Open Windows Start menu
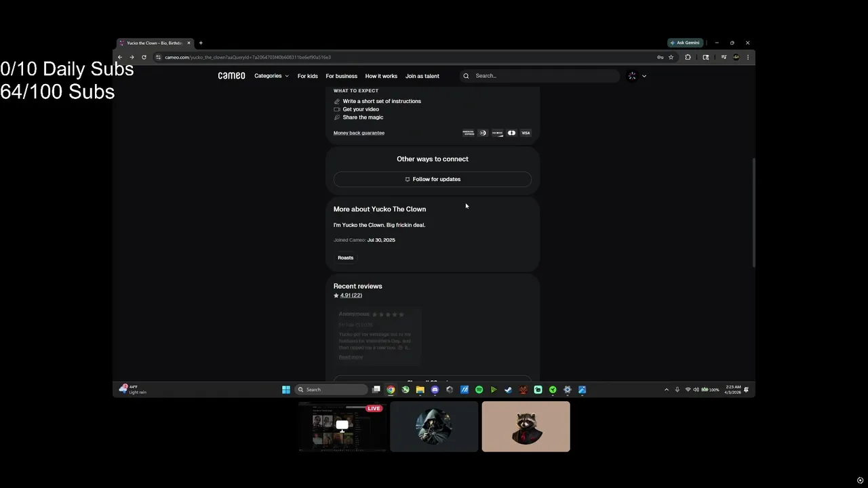Viewport: 868px width, 488px height. (x=286, y=390)
